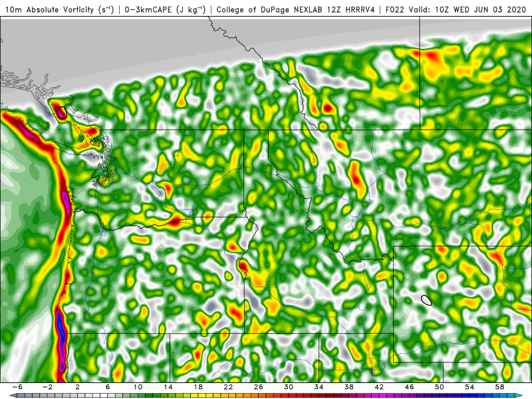The height and width of the screenshot is (399, 532).
Task: Click the '38' colorbar tick label
Action: pyautogui.click(x=348, y=387)
